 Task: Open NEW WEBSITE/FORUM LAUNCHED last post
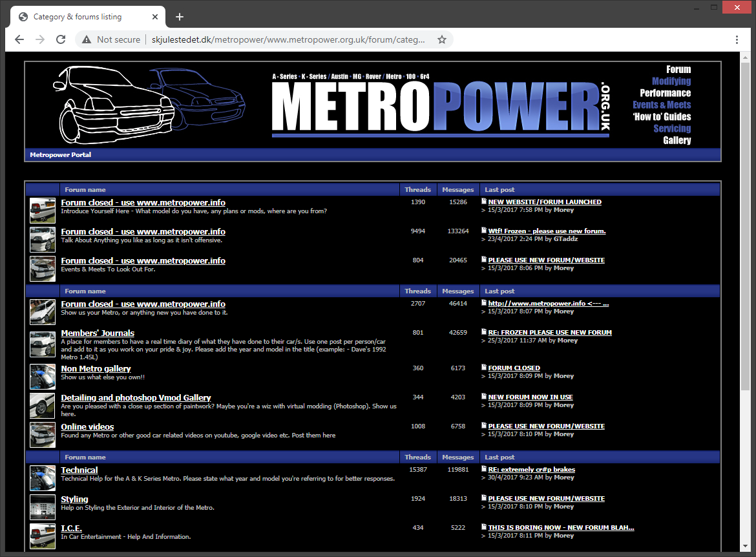544,202
